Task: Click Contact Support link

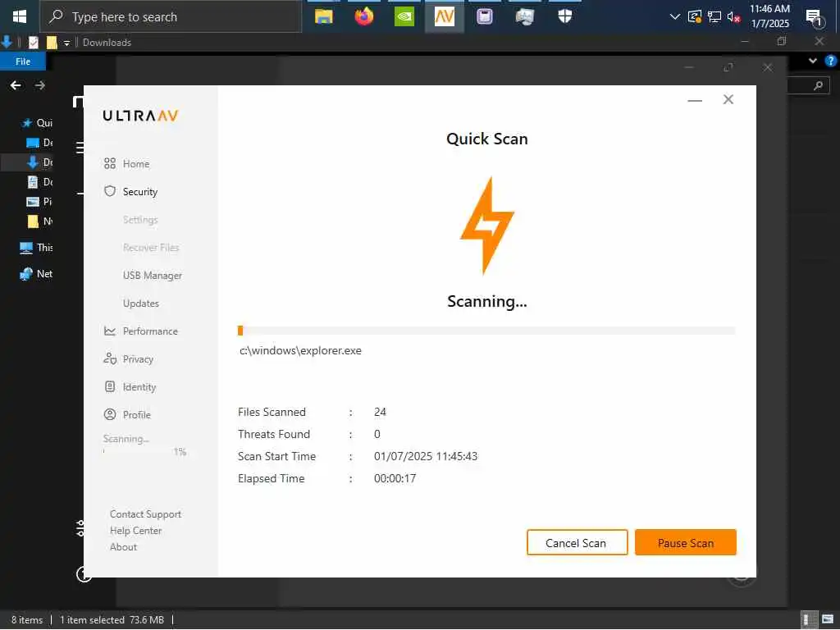Action: point(146,514)
